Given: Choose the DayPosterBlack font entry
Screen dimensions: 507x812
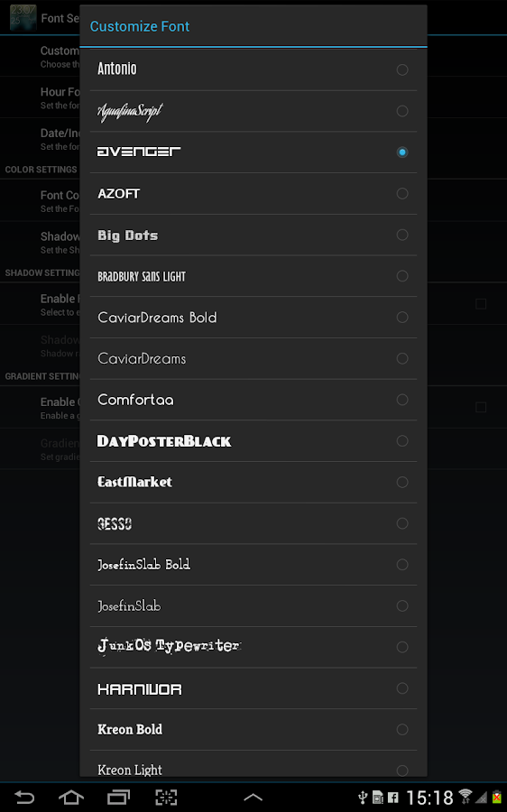Looking at the screenshot, I should coord(253,441).
